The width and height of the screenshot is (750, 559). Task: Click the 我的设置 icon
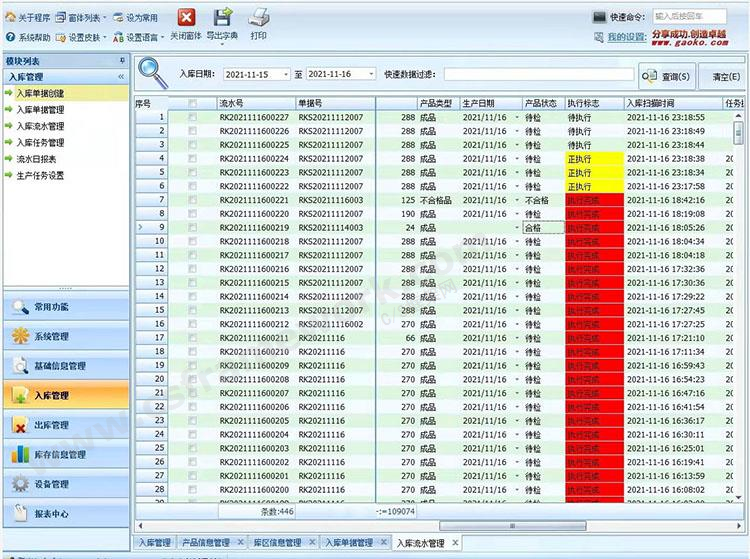coord(598,37)
